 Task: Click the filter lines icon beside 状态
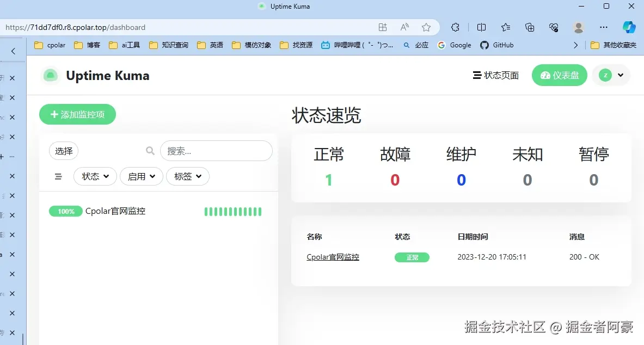coord(58,177)
